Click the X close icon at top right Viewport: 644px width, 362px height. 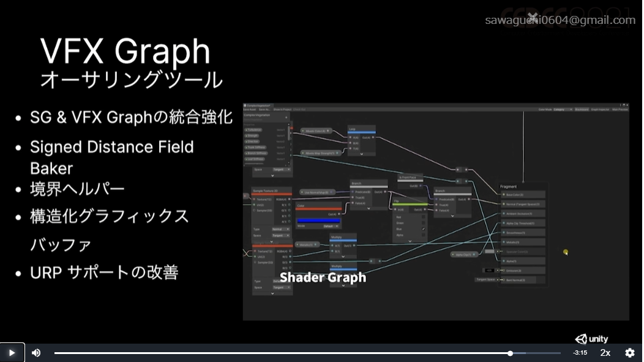pyautogui.click(x=533, y=17)
